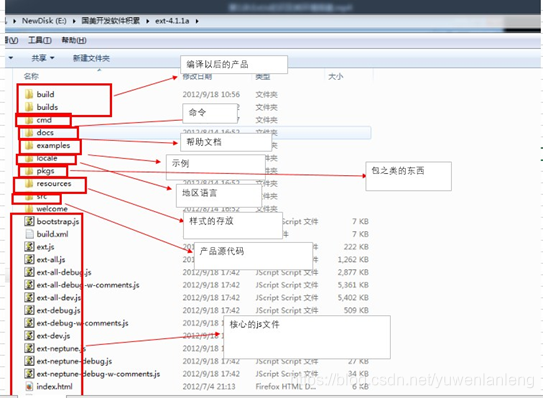Viewport: 543px width, 398px height.
Task: Click the 新建文件夹 button
Action: tap(91, 58)
